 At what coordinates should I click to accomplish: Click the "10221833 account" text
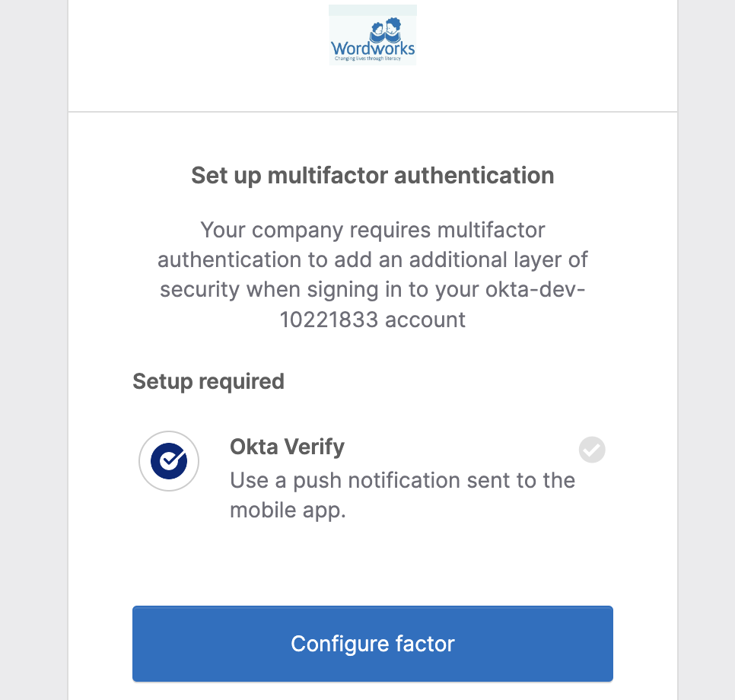point(372,320)
